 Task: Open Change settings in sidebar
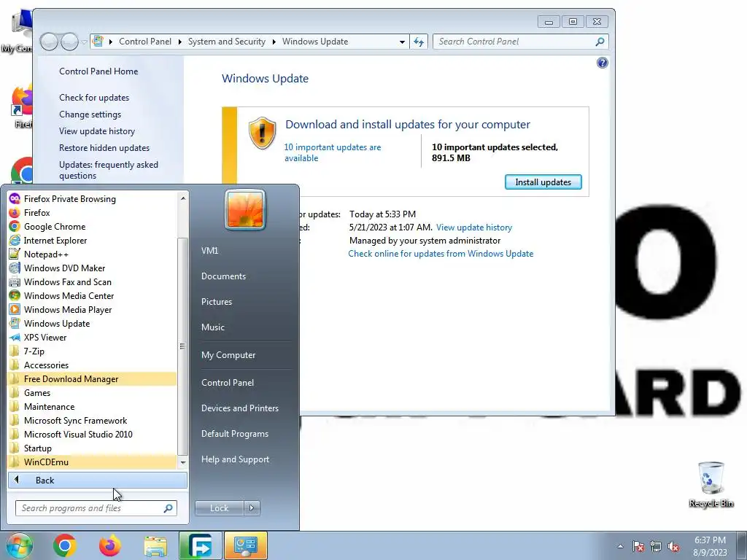click(90, 114)
